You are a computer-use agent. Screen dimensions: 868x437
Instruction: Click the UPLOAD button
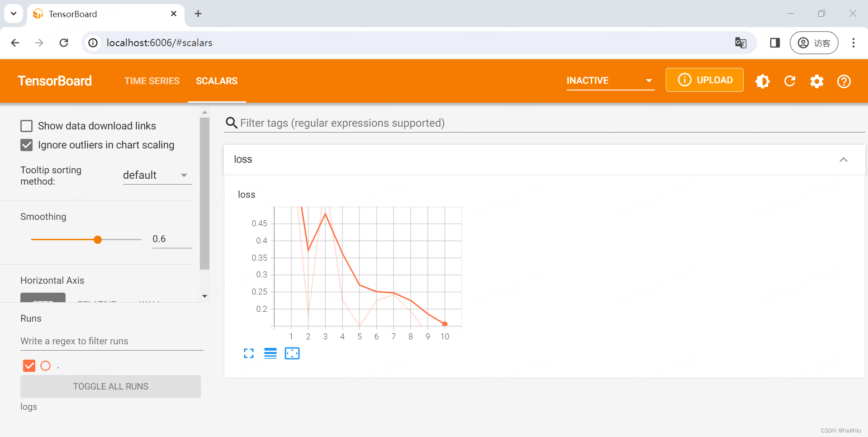click(x=705, y=80)
